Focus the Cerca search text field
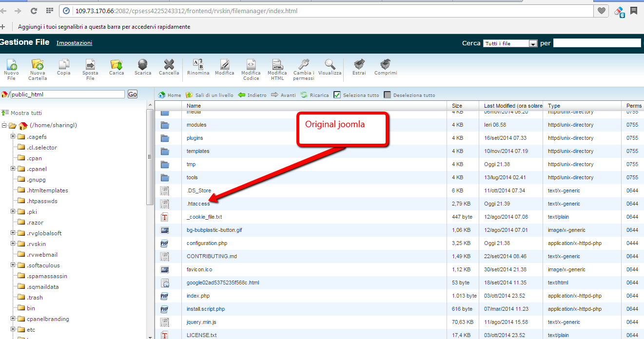Screen dimensions: 644x339 597,43
